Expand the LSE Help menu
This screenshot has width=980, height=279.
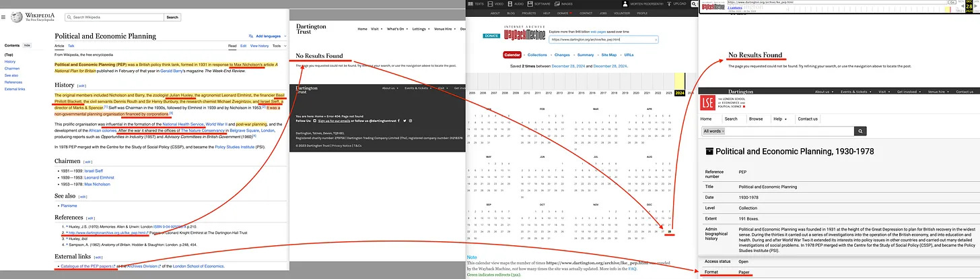coord(780,119)
